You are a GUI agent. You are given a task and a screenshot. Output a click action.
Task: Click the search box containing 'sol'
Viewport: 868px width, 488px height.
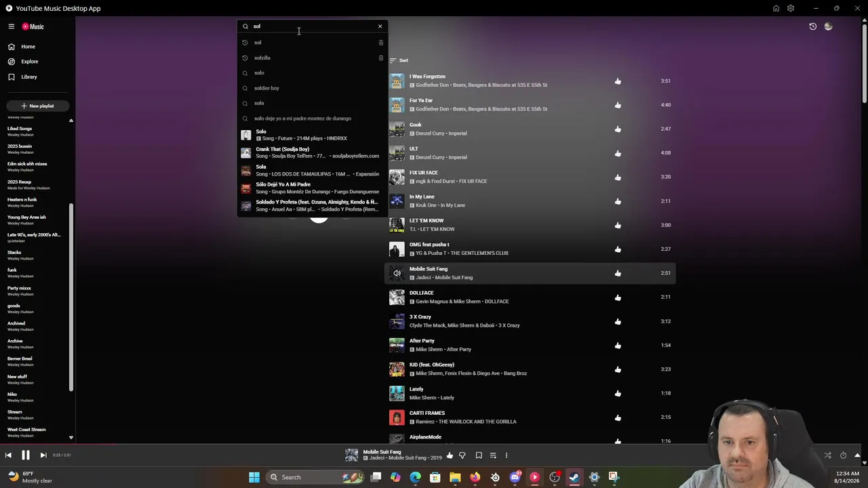pos(312,26)
